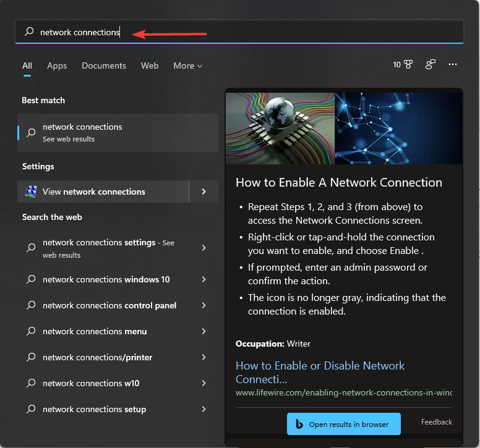Switch to the Apps tab
Viewport: 480px width, 448px height.
click(x=57, y=66)
